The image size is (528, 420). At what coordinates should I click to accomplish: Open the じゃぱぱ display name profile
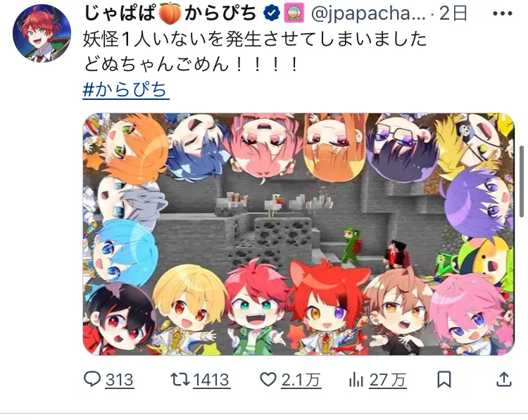[170, 14]
